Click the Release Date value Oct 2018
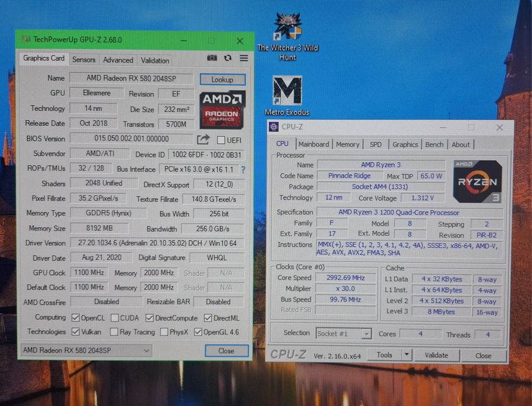The height and width of the screenshot is (406, 532). tap(94, 123)
